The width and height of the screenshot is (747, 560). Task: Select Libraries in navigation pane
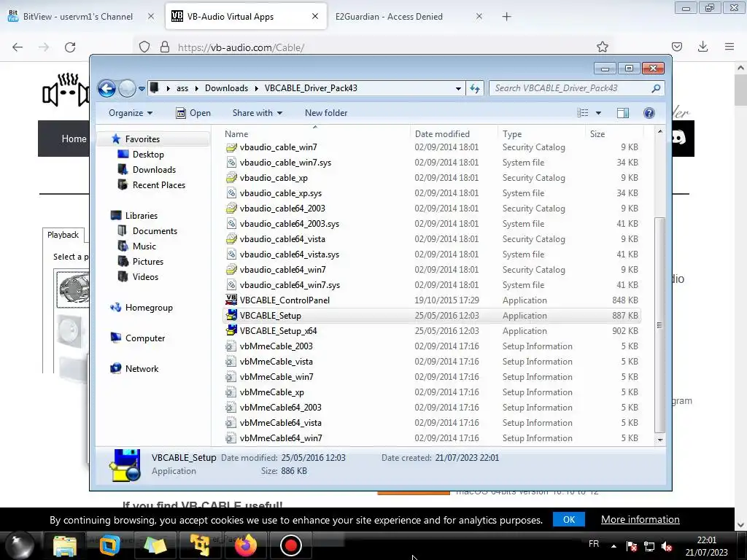141,216
